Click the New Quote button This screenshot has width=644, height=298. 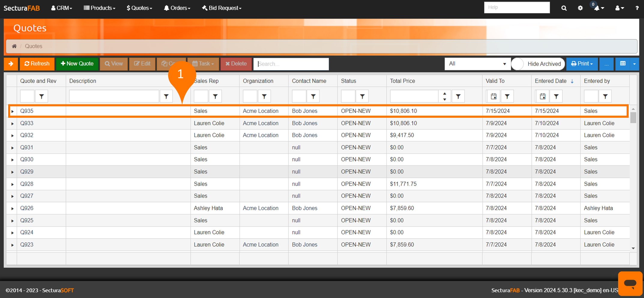pos(77,64)
